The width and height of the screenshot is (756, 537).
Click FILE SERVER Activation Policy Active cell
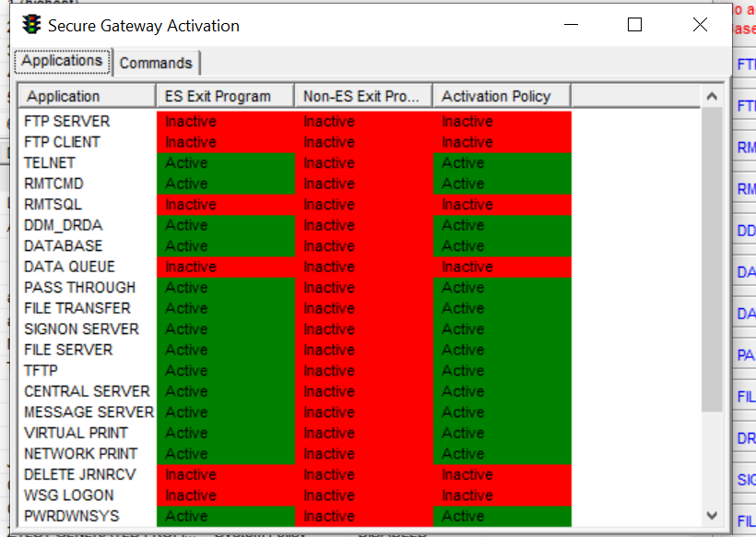502,350
